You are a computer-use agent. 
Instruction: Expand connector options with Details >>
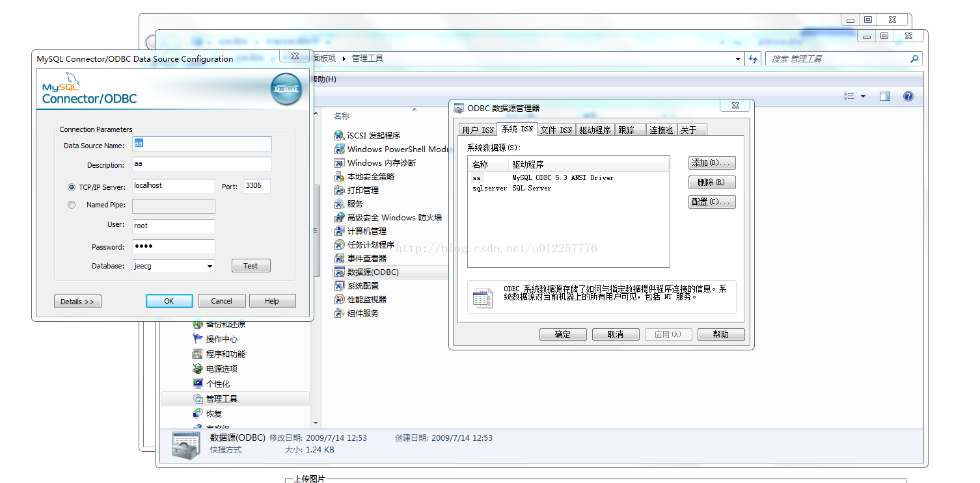click(x=77, y=302)
